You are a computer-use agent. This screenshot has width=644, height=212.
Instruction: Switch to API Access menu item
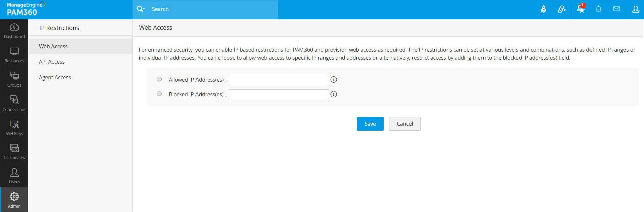click(x=52, y=62)
